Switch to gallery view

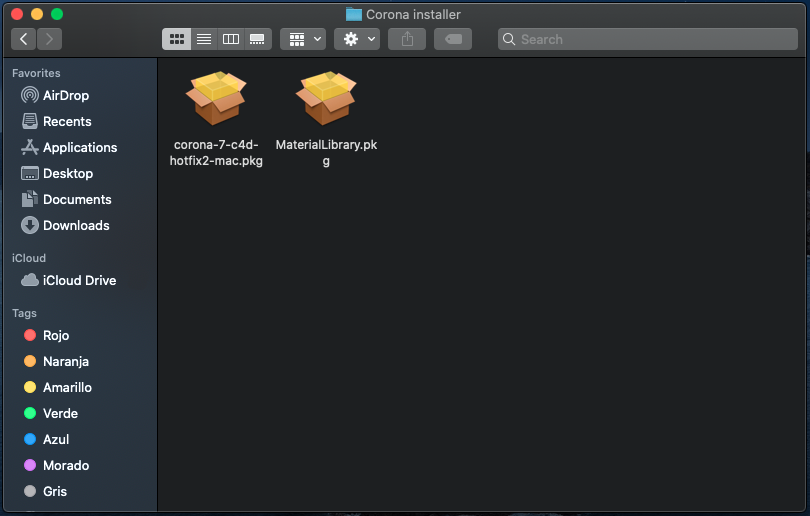[258, 39]
